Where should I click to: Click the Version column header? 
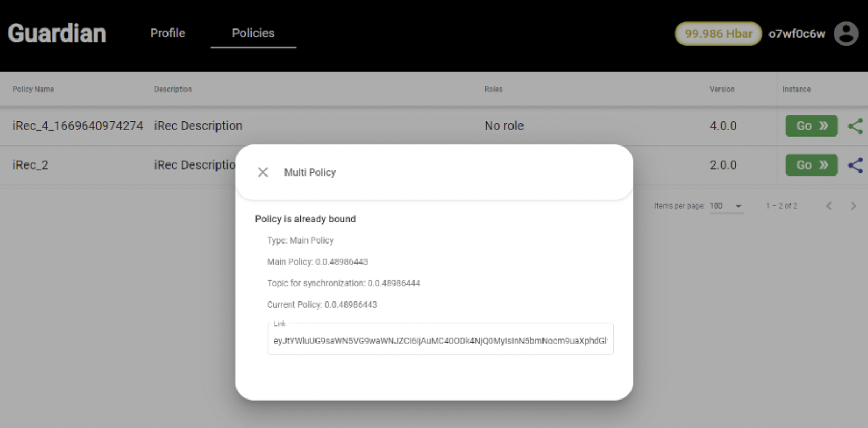coord(722,90)
